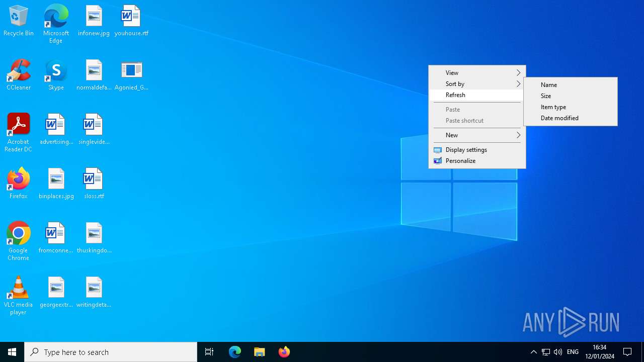The height and width of the screenshot is (362, 644).
Task: Select the fromconne... Word document icon
Action: pyautogui.click(x=56, y=238)
